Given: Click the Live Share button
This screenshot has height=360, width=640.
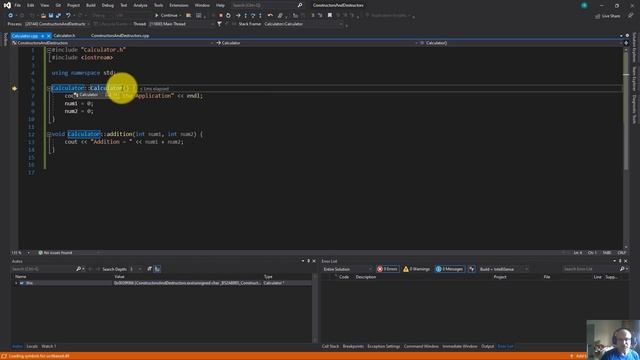Looking at the screenshot, I should [607, 16].
